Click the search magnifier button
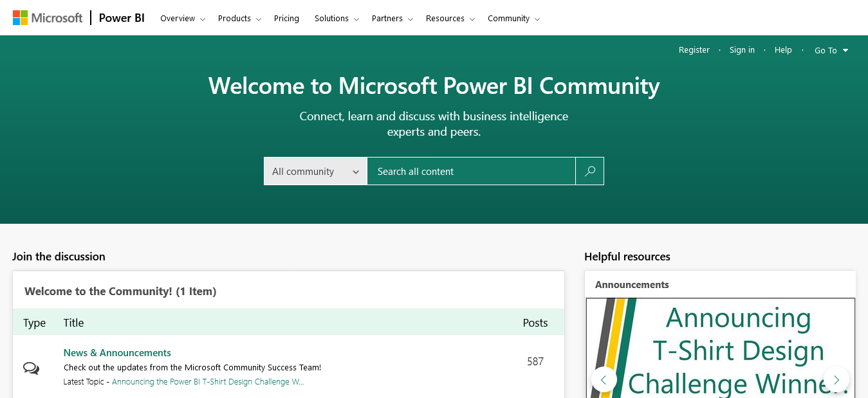 coord(590,171)
